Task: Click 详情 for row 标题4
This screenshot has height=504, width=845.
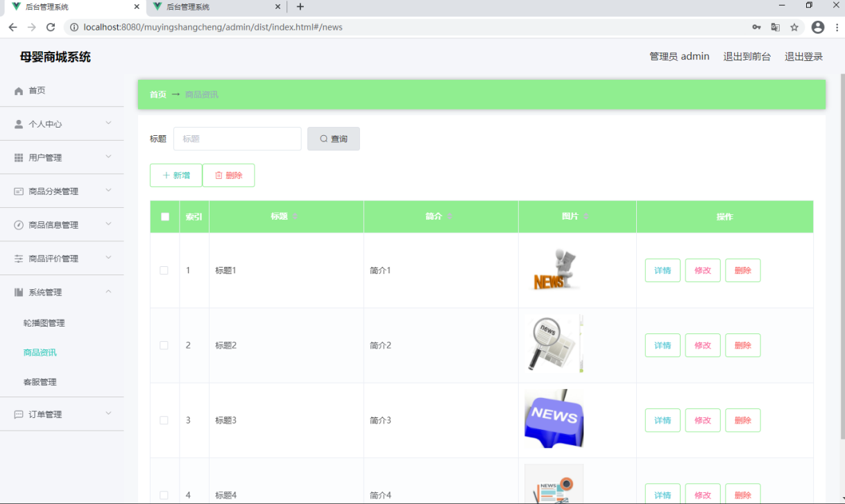Action: coord(663,494)
